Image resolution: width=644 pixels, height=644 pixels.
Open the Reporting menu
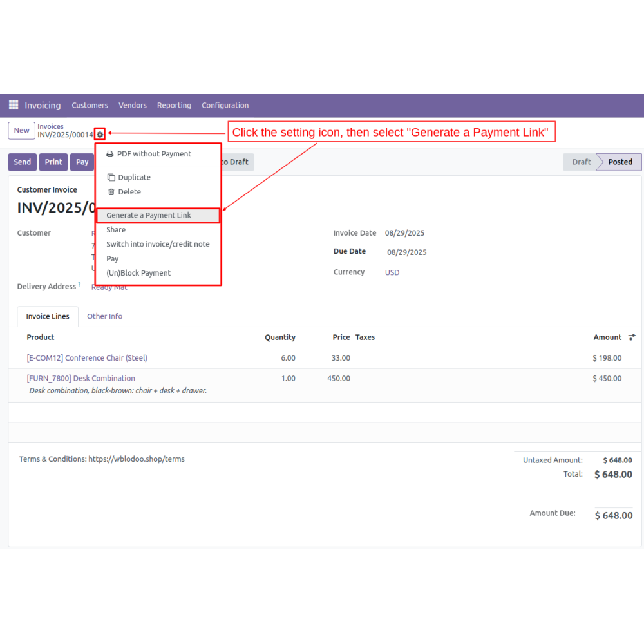click(174, 106)
